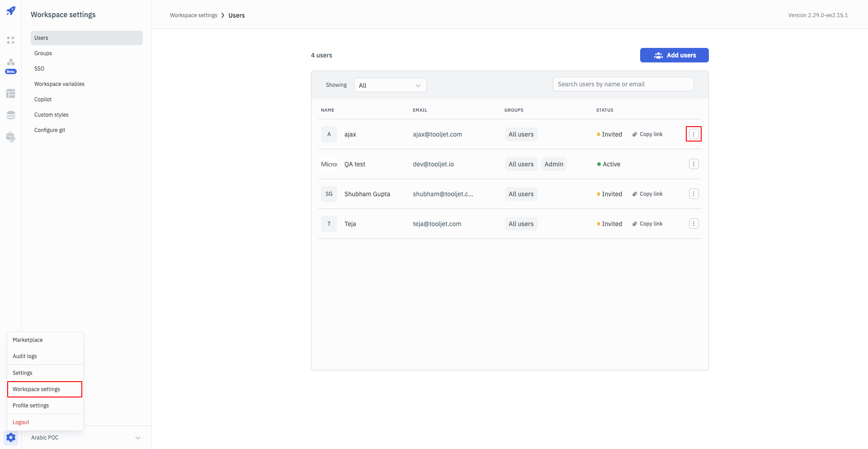This screenshot has height=449, width=868.
Task: Open the Beta workflows hexagon icon
Action: [x=11, y=62]
